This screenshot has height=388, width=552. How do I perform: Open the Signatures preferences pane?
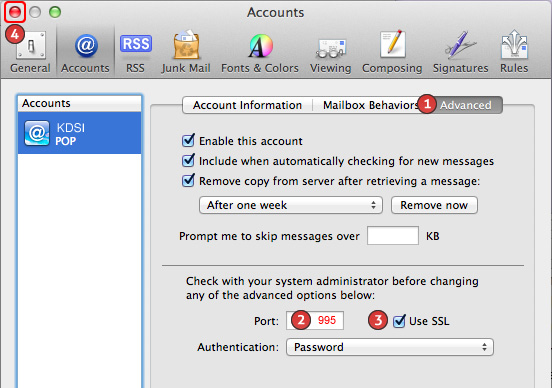coord(460,52)
